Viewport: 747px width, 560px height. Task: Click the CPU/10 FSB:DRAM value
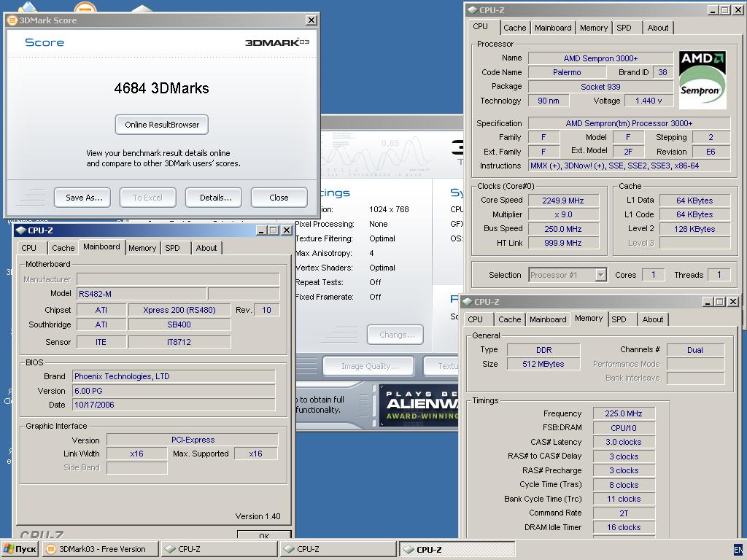[624, 428]
